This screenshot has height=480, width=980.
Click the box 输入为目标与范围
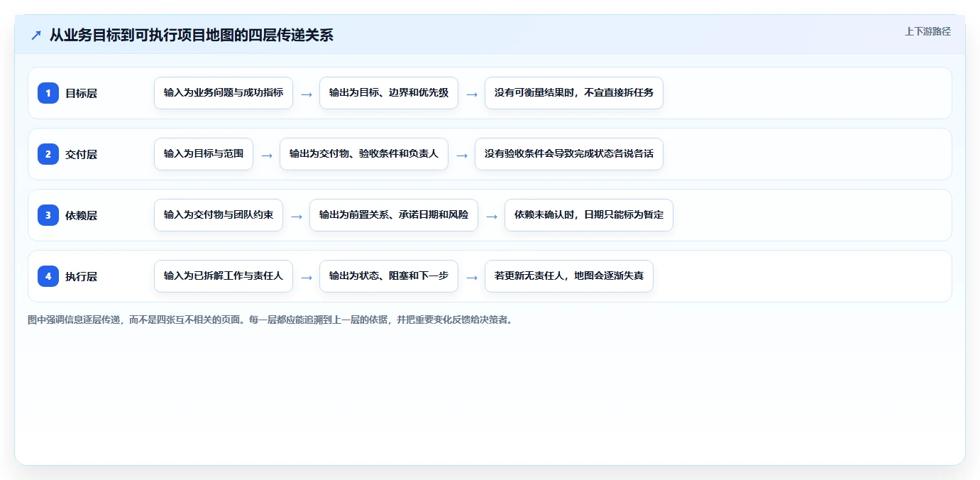click(204, 154)
